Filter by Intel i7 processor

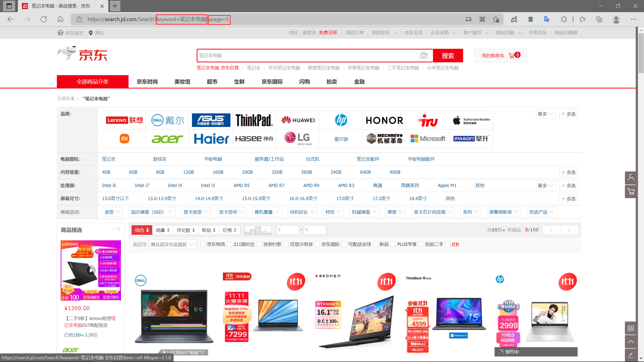click(x=142, y=186)
